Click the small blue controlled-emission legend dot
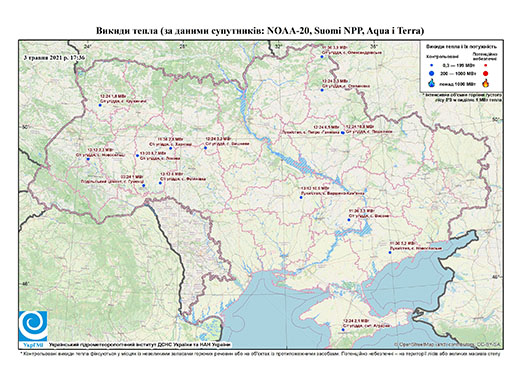The height and width of the screenshot is (368, 520). pos(431,65)
